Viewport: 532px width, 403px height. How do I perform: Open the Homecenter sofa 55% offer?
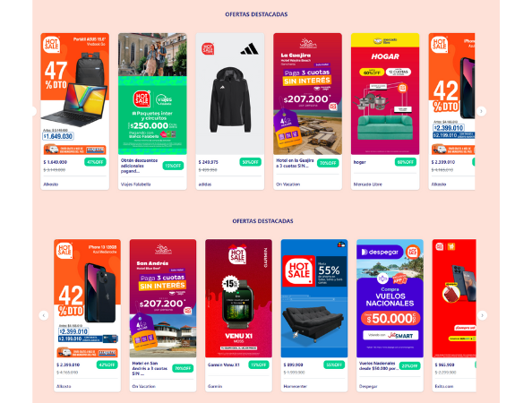pos(314,298)
